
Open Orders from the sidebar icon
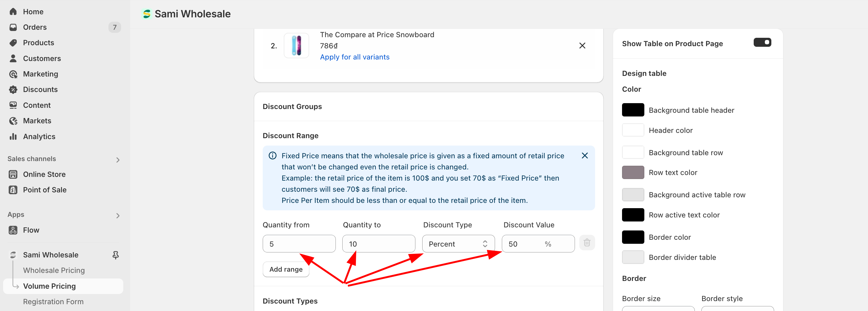point(13,27)
